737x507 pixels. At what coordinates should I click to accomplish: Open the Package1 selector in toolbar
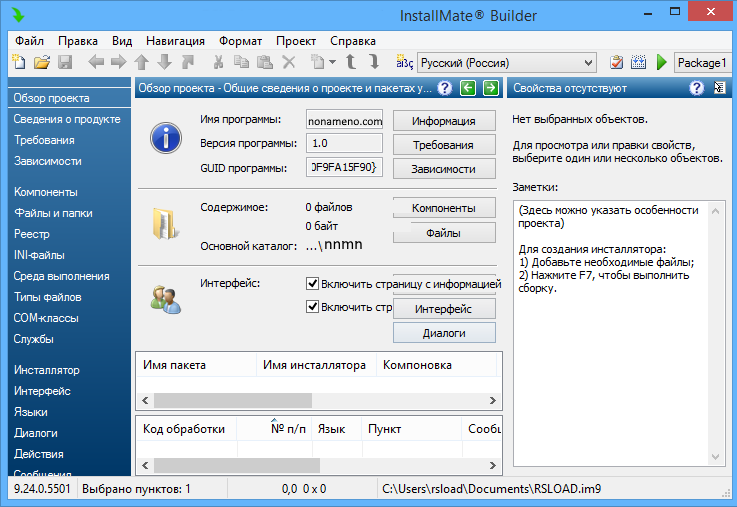701,62
